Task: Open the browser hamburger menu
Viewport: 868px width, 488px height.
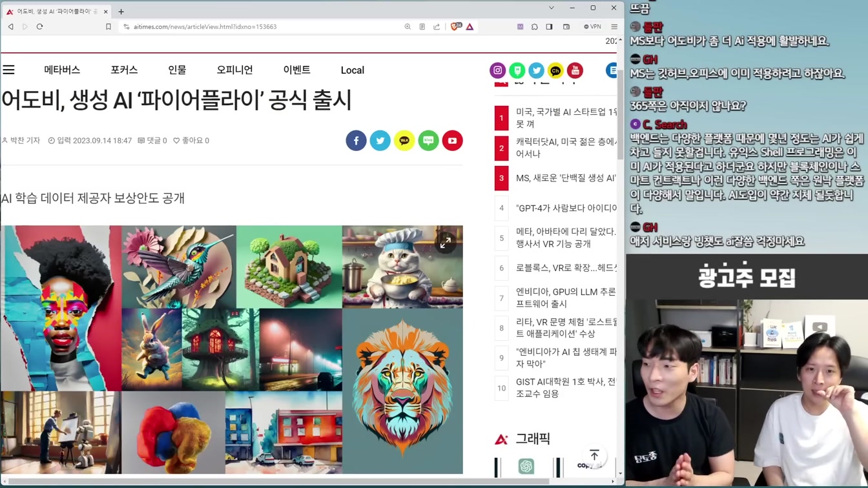Action: pyautogui.click(x=614, y=26)
